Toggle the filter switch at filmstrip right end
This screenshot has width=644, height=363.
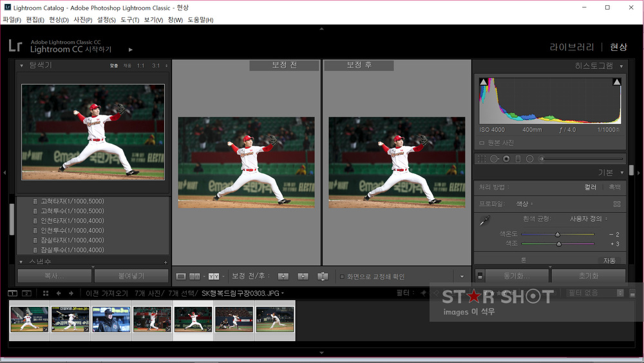click(x=632, y=293)
